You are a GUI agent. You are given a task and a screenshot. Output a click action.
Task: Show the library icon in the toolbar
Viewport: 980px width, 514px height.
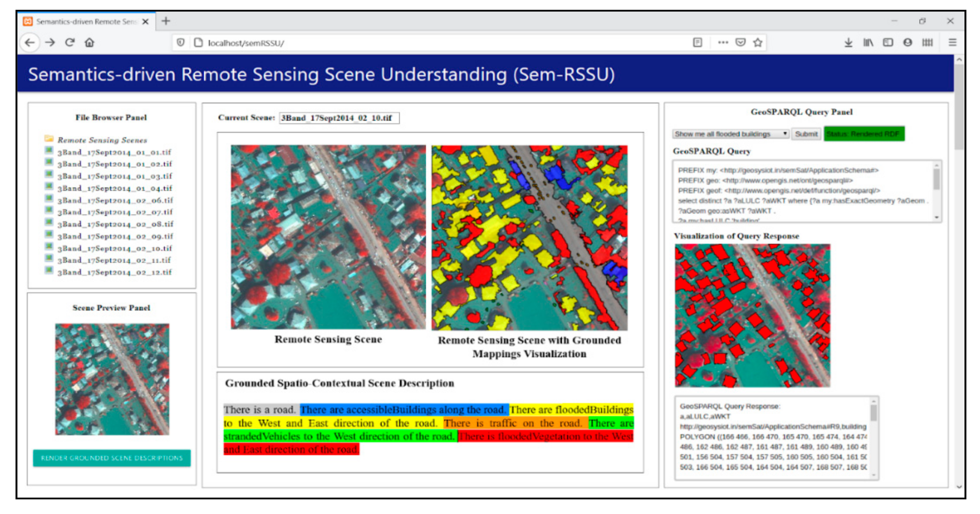pyautogui.click(x=868, y=42)
